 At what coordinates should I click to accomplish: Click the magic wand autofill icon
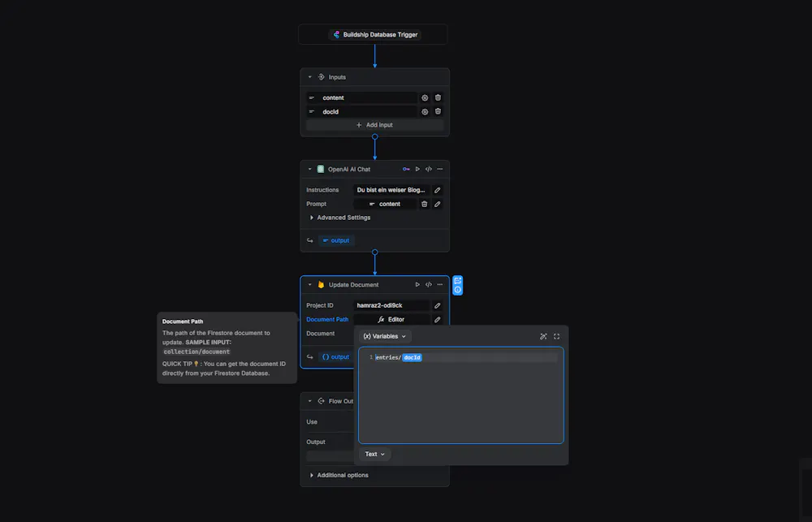[543, 337]
